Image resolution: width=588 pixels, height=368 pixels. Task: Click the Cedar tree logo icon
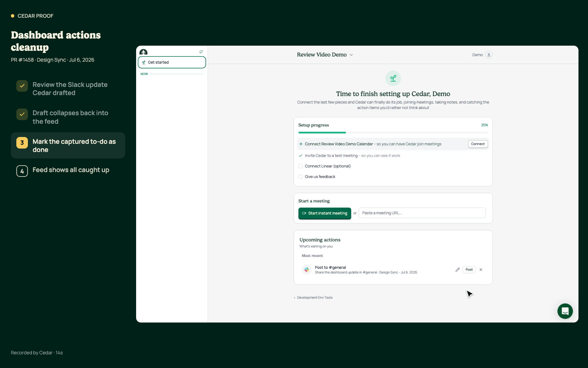pyautogui.click(x=143, y=52)
